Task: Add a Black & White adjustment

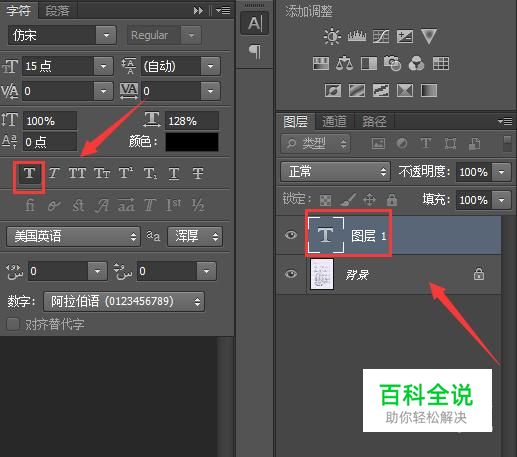Action: (x=369, y=63)
